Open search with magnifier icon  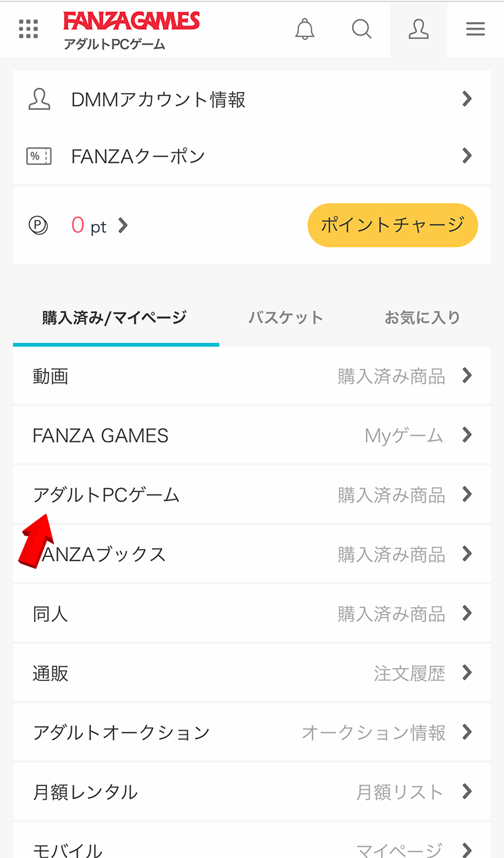pyautogui.click(x=361, y=29)
